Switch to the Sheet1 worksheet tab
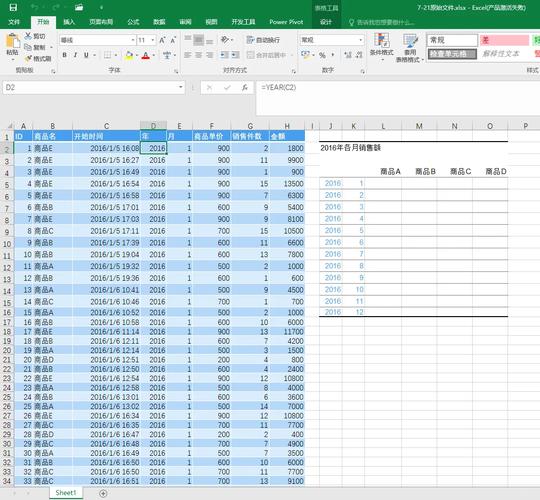The image size is (540, 500). point(66,493)
